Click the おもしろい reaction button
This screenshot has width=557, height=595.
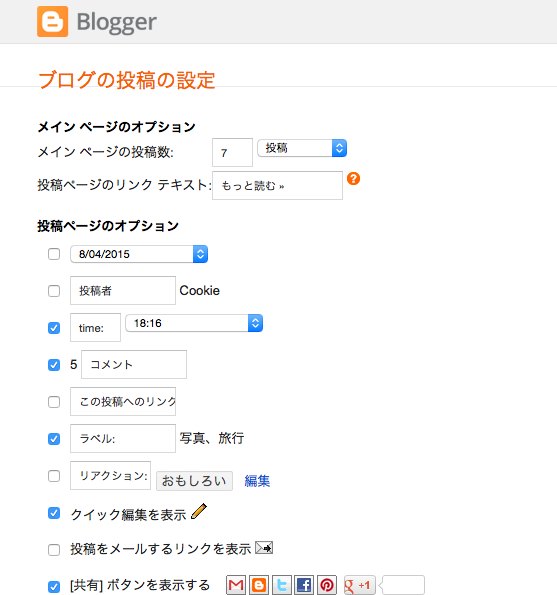point(194,481)
